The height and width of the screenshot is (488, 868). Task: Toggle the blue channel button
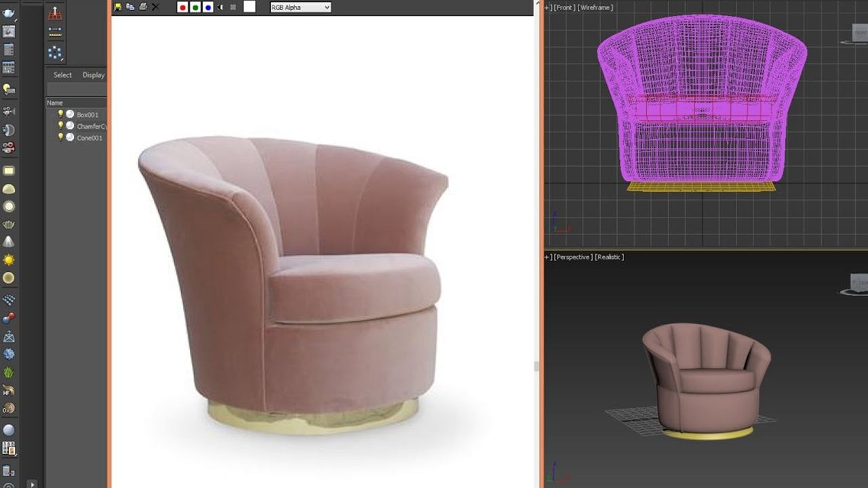tap(208, 7)
